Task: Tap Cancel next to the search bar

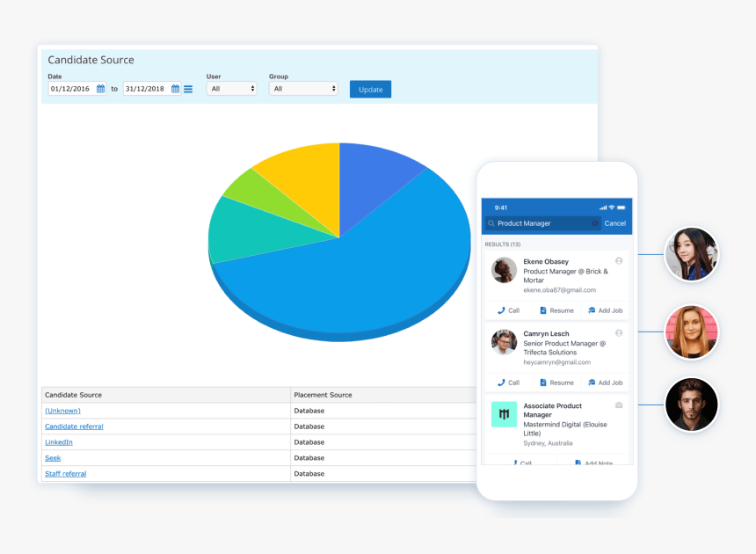Action: tap(614, 223)
